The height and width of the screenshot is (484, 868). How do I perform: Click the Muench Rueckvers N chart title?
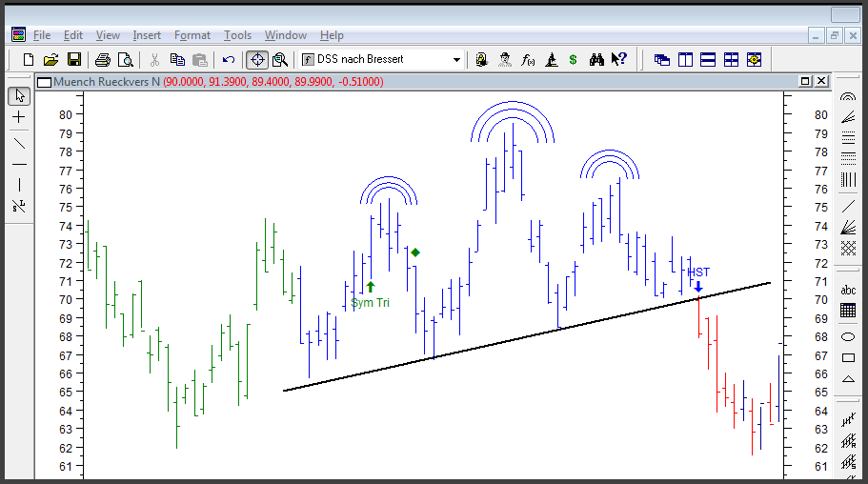coord(107,82)
